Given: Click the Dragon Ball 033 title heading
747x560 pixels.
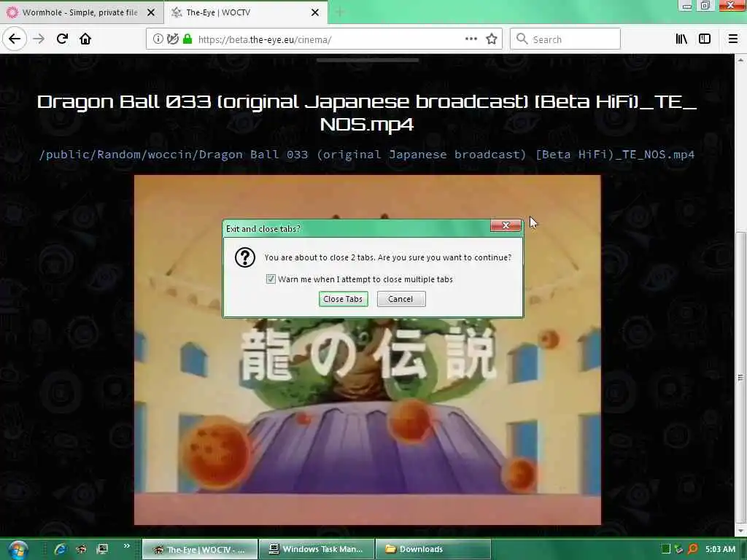Looking at the screenshot, I should 367,113.
